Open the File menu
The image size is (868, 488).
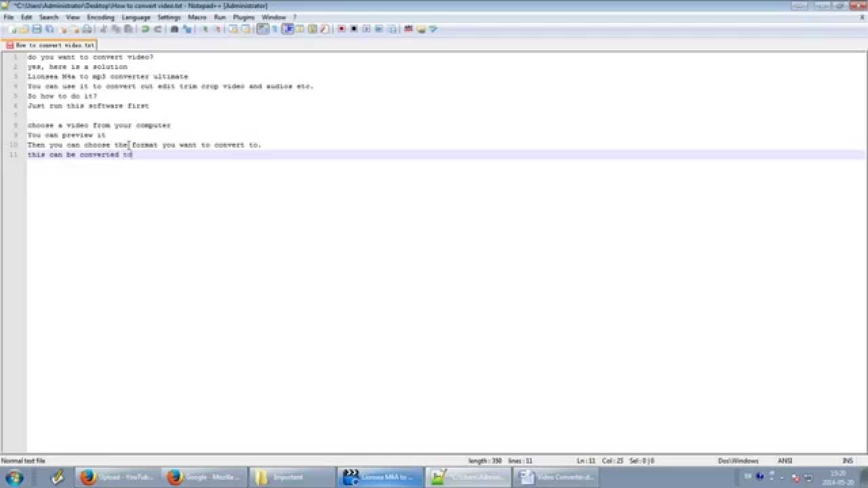tap(8, 17)
